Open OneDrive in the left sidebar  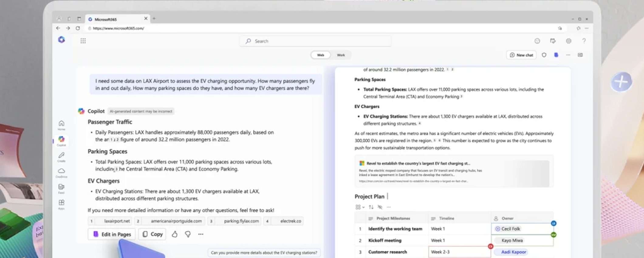pyautogui.click(x=61, y=172)
